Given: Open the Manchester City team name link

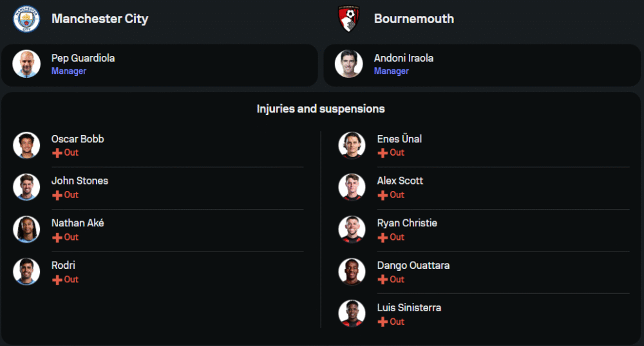Looking at the screenshot, I should coord(100,19).
